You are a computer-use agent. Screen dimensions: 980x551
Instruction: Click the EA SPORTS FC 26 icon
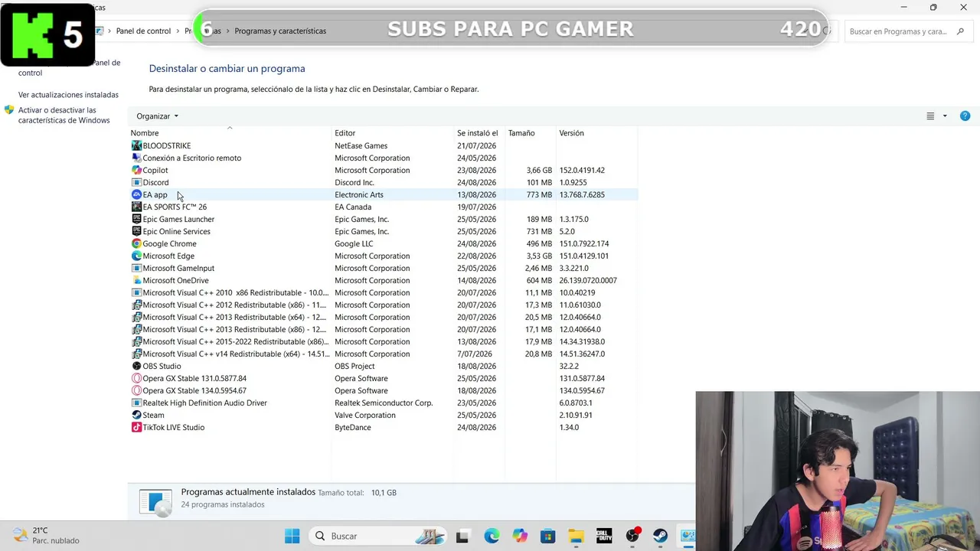[x=136, y=207]
